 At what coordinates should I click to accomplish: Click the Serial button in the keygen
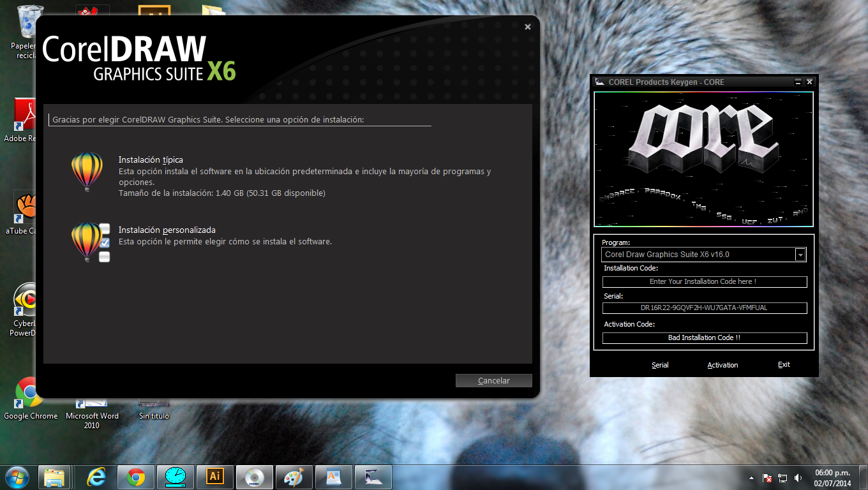(660, 365)
